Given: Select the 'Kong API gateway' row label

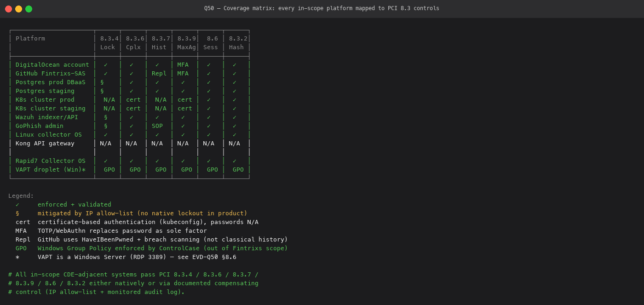Looking at the screenshot, I should pos(45,144).
